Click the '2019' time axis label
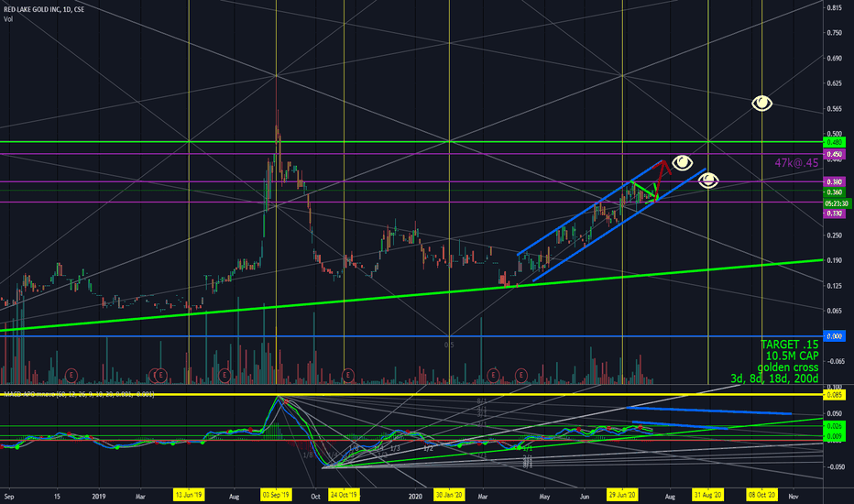The width and height of the screenshot is (854, 504). click(99, 497)
